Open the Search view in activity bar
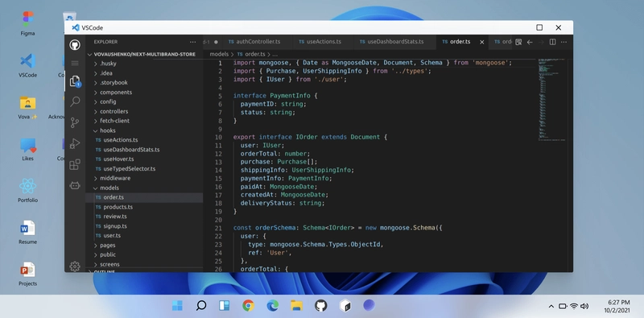 (x=75, y=101)
